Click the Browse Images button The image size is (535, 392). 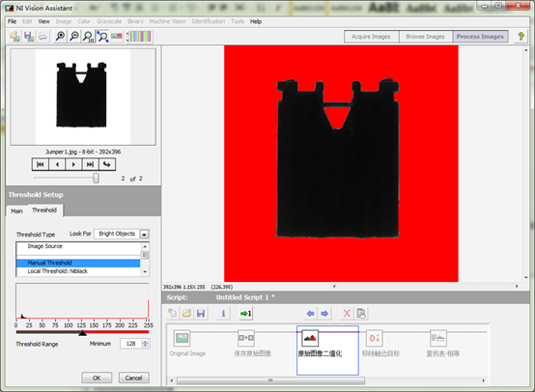pyautogui.click(x=425, y=37)
